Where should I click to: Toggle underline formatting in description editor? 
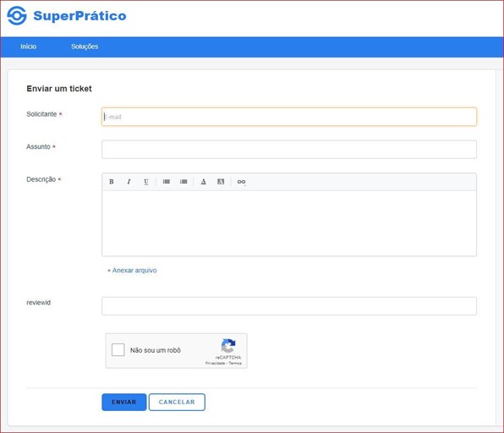146,182
